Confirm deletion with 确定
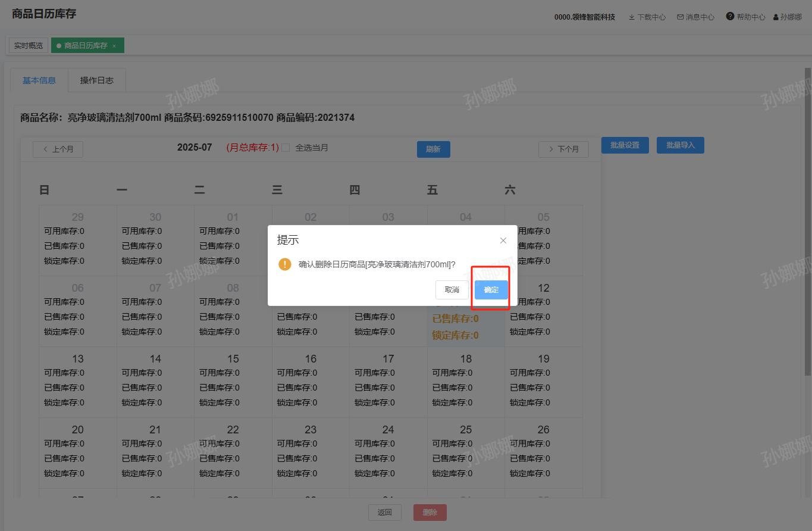 click(491, 290)
